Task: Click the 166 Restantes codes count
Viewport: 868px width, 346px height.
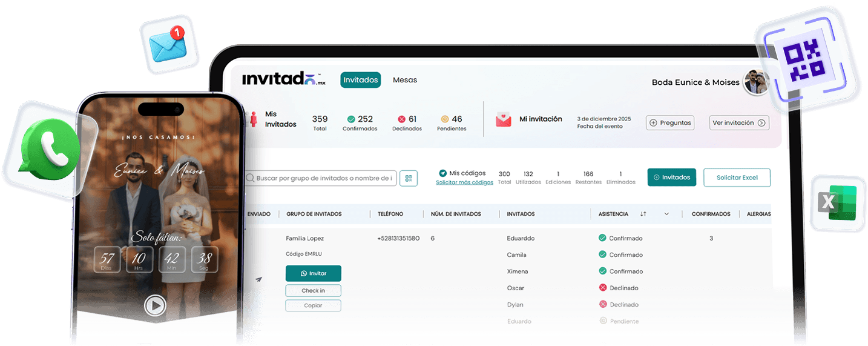Action: (x=588, y=177)
